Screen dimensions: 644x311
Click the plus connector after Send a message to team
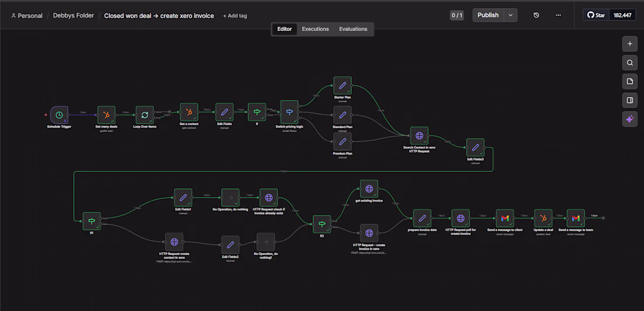coord(603,218)
